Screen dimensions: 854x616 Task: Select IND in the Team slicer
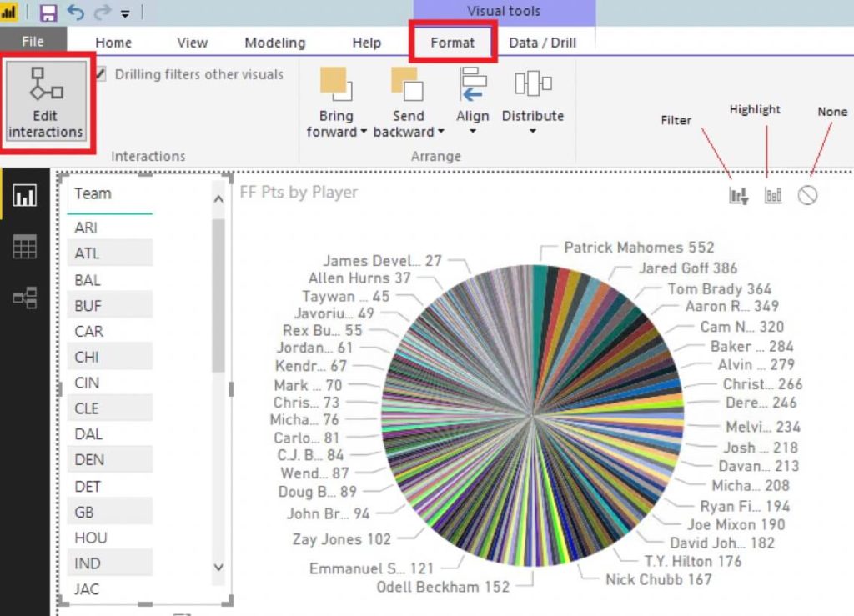[109, 563]
